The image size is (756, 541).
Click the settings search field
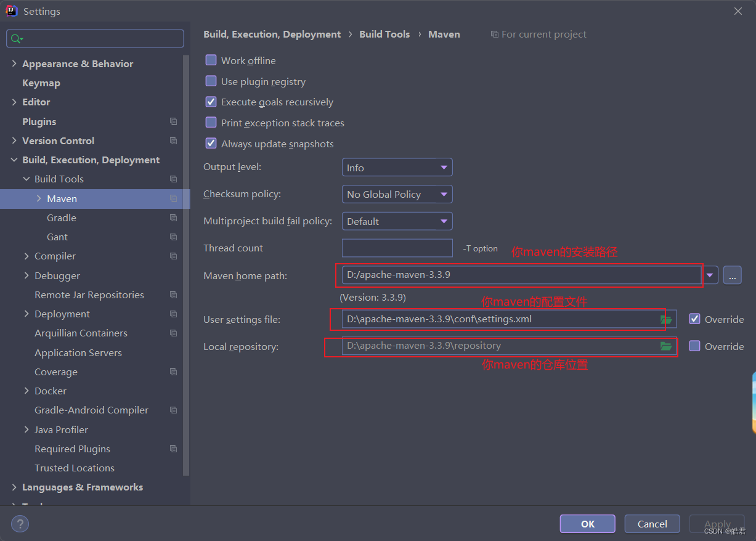(x=95, y=39)
